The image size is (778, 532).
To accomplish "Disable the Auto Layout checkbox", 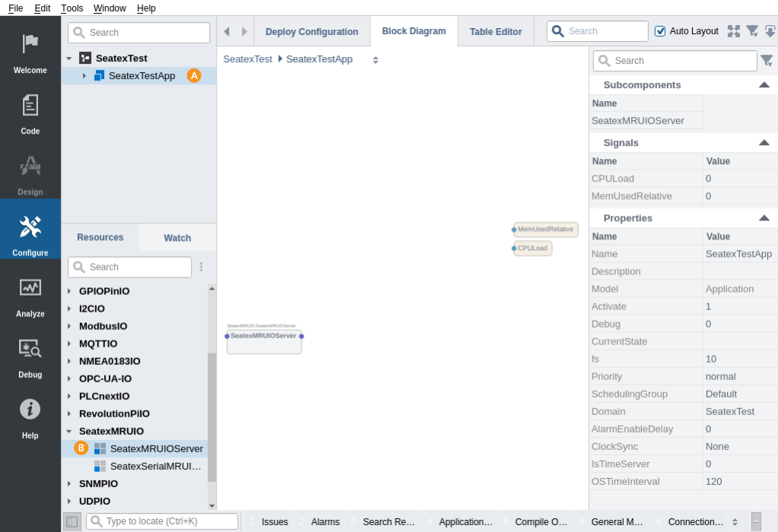I will click(x=660, y=31).
